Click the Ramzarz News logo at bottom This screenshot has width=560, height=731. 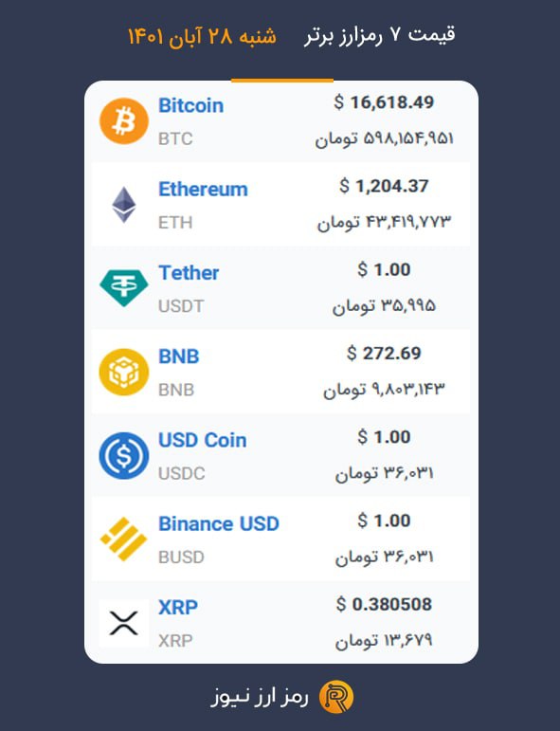tap(336, 697)
